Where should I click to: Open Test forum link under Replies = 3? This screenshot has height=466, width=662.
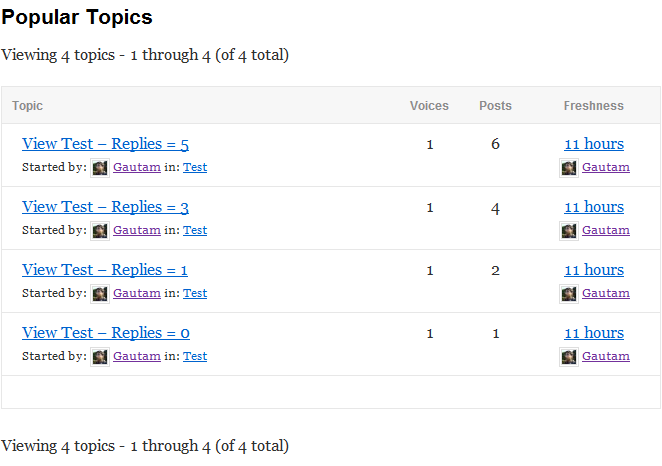click(195, 230)
